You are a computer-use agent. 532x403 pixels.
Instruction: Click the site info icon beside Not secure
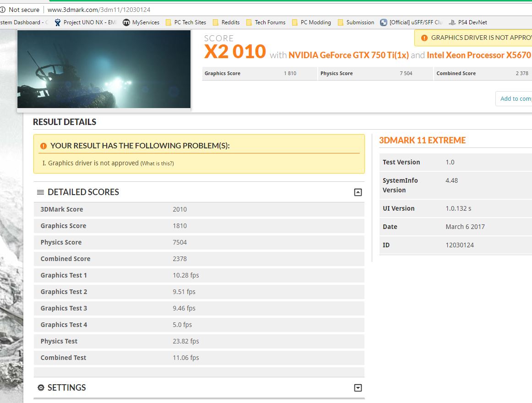click(x=3, y=10)
